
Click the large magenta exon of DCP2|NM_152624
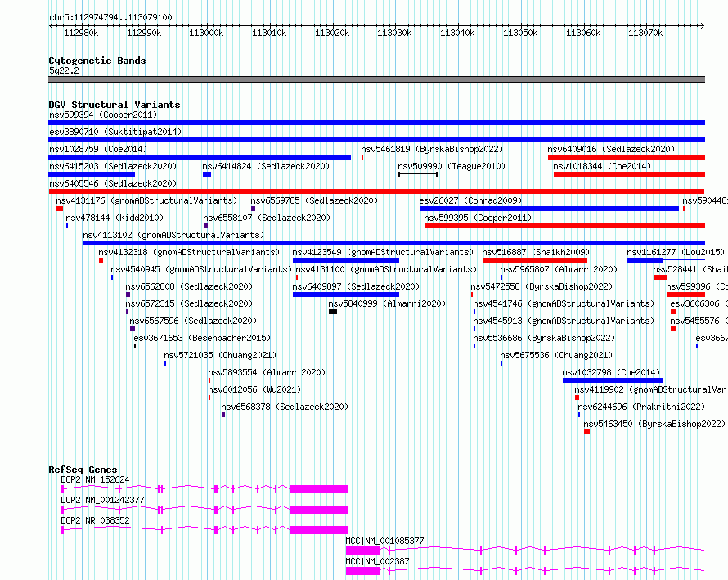click(319, 489)
